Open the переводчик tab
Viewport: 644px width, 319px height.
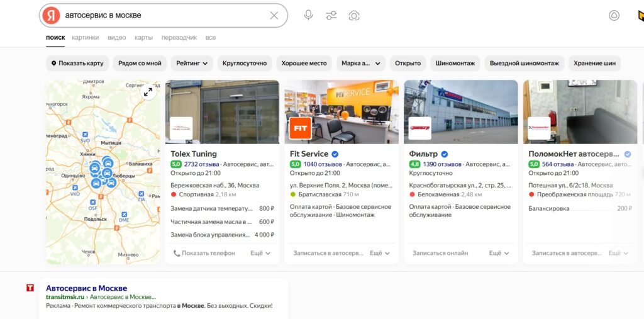179,37
